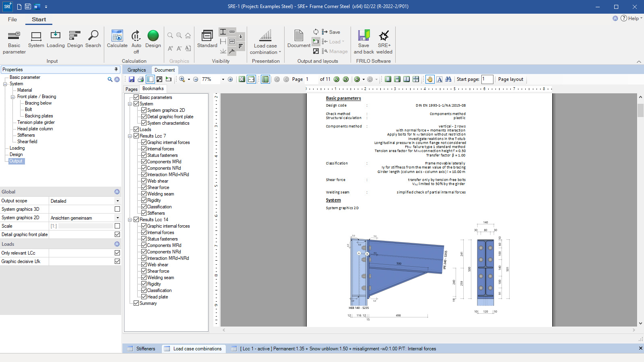Open Help in top right
This screenshot has width=644, height=362.
[631, 19]
